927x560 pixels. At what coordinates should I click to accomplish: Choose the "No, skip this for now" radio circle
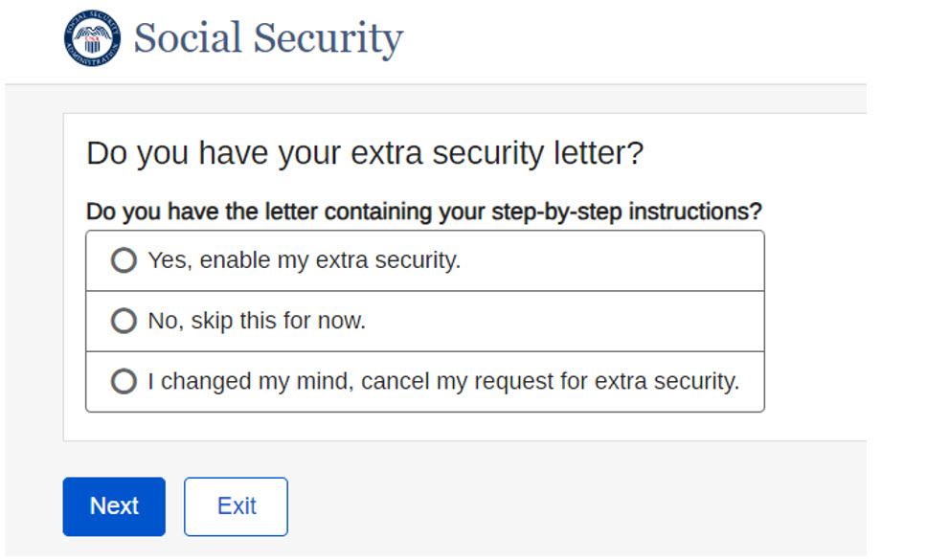click(x=124, y=321)
